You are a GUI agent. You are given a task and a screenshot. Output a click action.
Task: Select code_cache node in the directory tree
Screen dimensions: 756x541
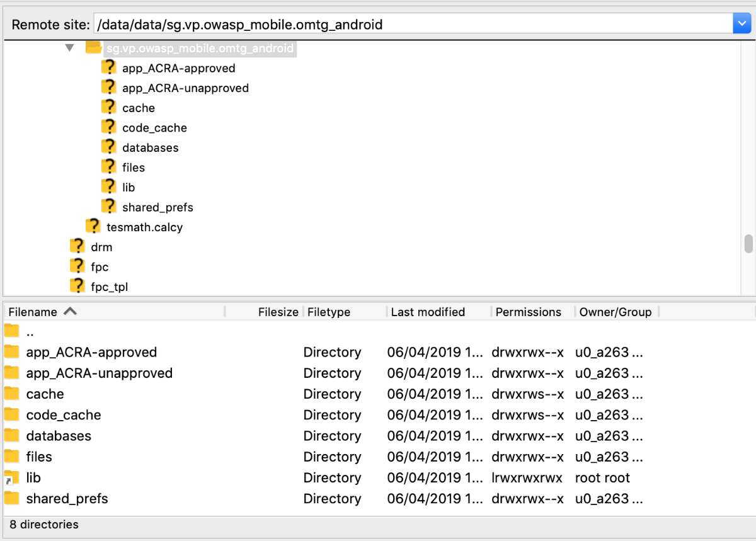pos(154,128)
